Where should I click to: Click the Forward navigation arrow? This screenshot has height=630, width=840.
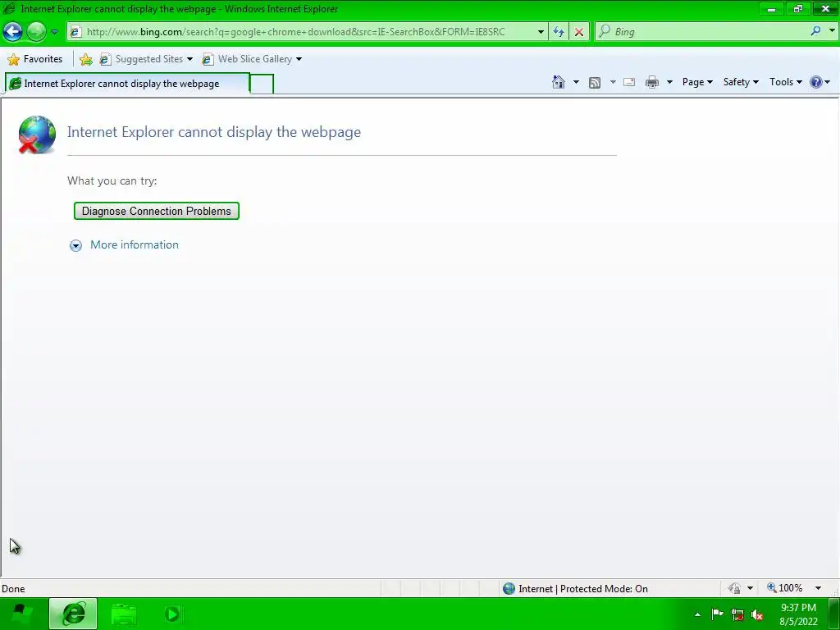click(x=36, y=32)
